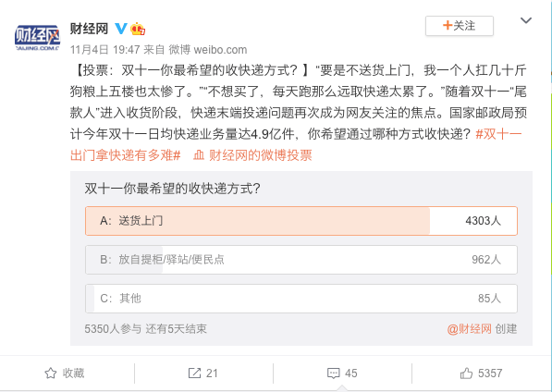This screenshot has height=392, width=552.
Task: Click the poll chart icon before 财经网的微博投票
Action: coord(199,154)
